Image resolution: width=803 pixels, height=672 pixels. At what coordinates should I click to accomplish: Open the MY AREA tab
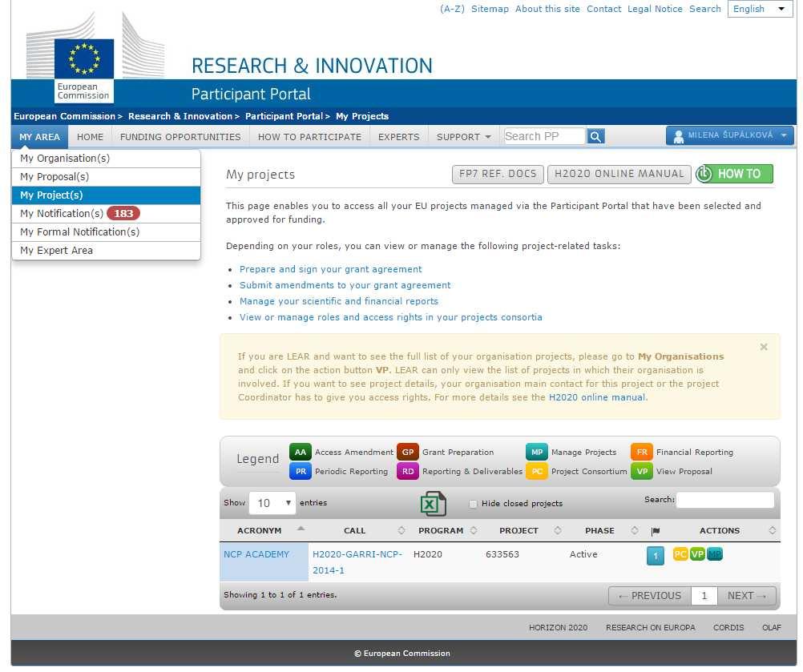[x=39, y=137]
